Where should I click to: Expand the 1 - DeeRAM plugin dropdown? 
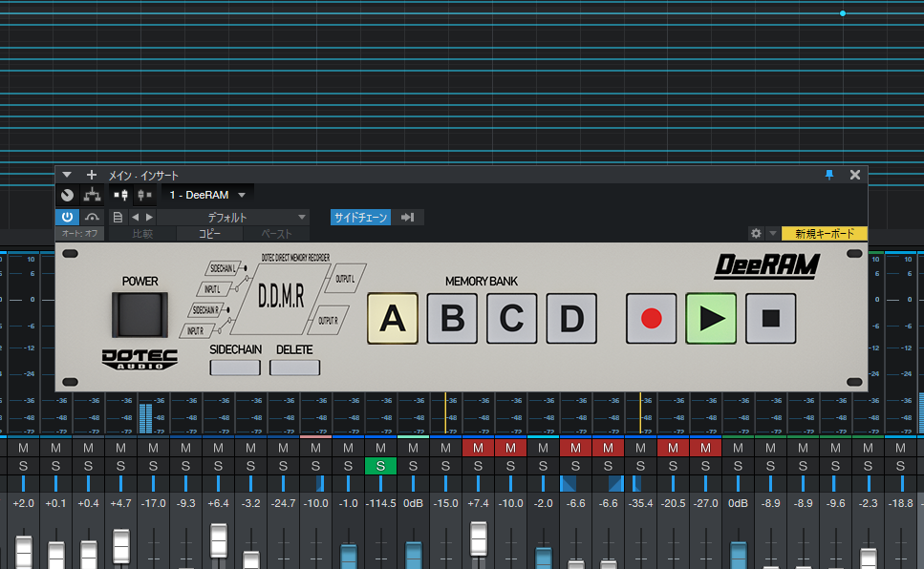[242, 195]
